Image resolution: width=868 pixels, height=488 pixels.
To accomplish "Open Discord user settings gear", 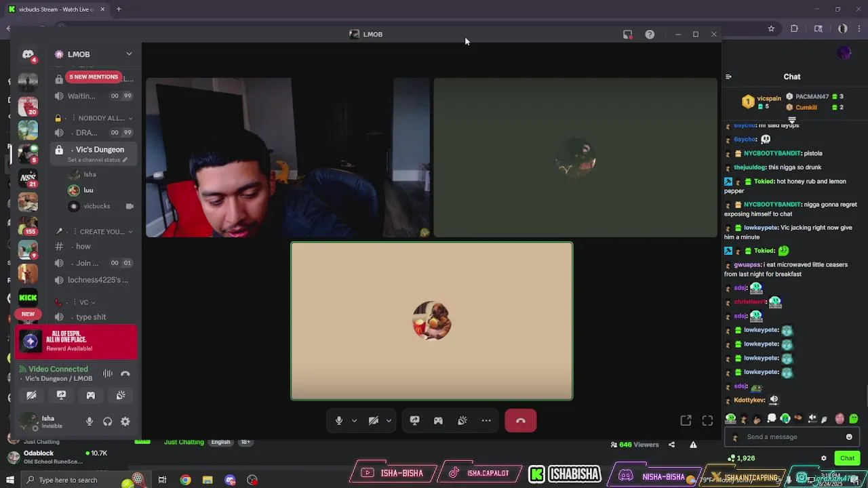I will tap(125, 422).
